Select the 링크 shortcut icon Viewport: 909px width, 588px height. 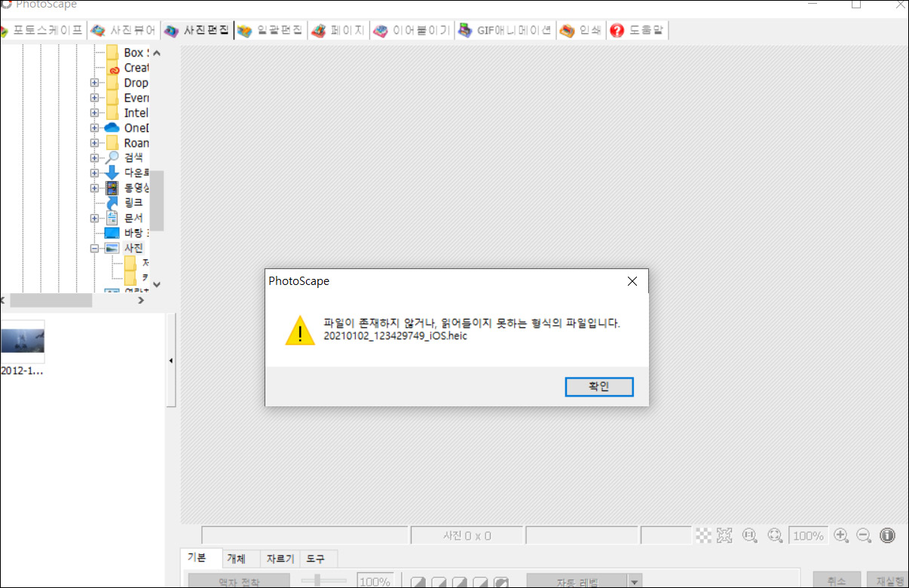112,203
